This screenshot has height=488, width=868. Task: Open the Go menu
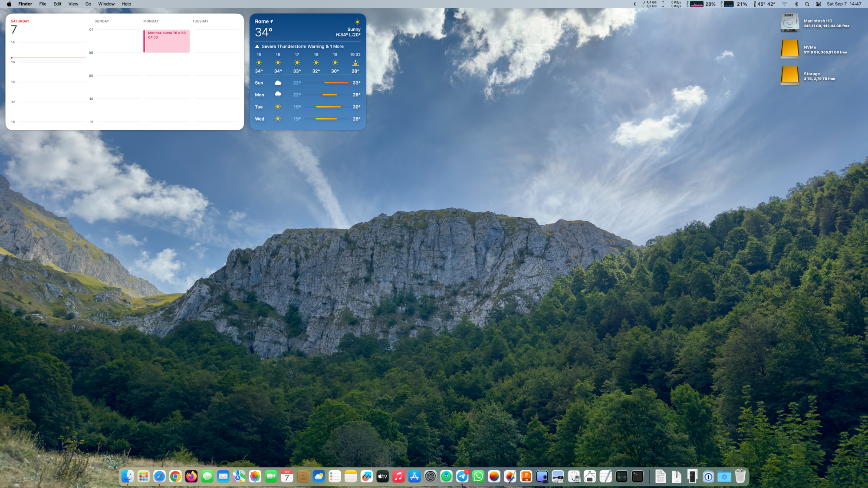(88, 4)
